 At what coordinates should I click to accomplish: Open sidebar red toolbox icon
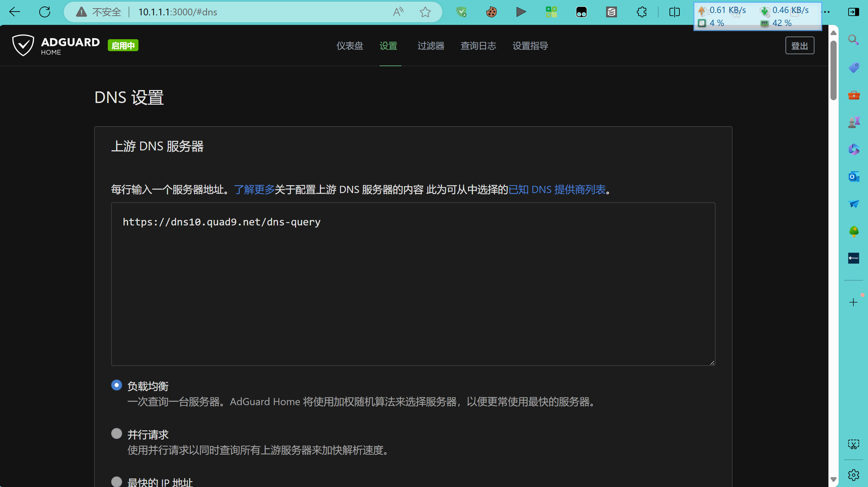854,95
